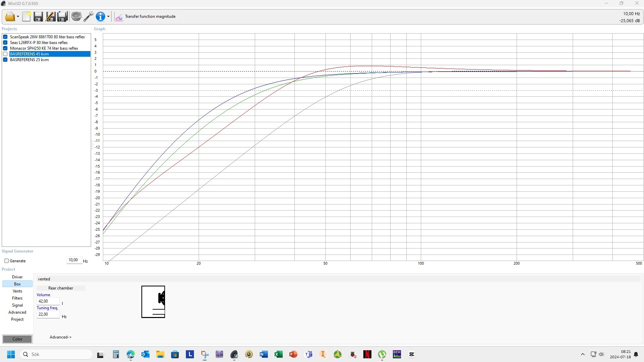Expand the dropdown arrow next to info icon
The image size is (644, 362).
pos(108,16)
